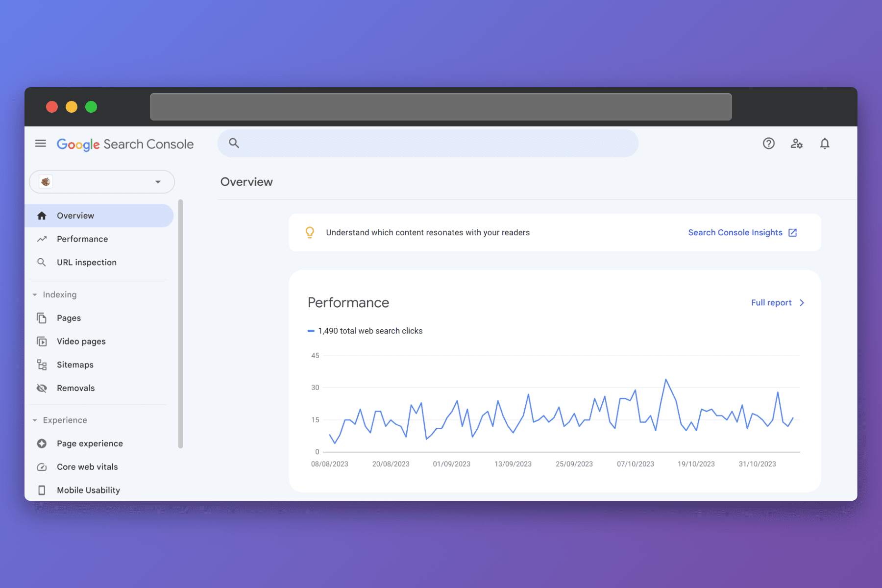Click the lightbulb insights icon

(310, 232)
